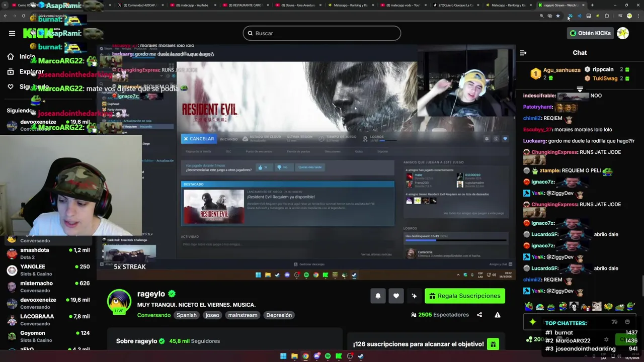
Task: Insert first quick emote in chat emote row
Action: [x=529, y=306]
